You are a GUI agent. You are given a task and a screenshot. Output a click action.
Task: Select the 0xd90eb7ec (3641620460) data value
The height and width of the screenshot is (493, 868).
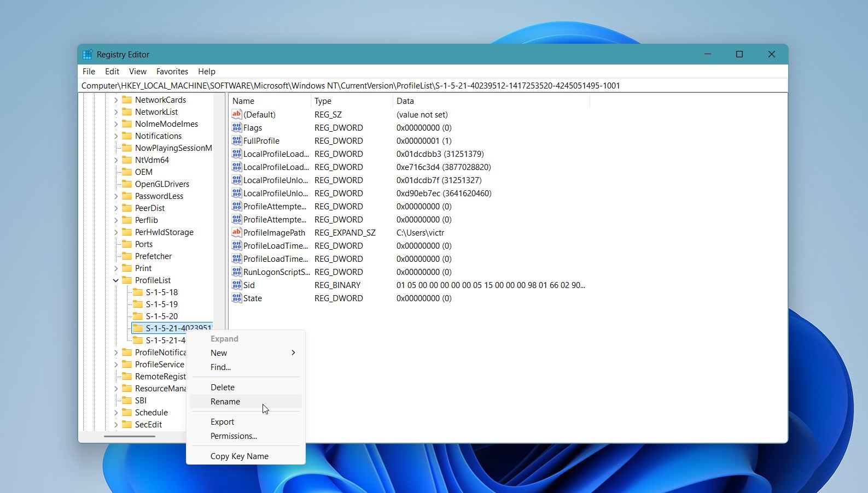coord(444,193)
